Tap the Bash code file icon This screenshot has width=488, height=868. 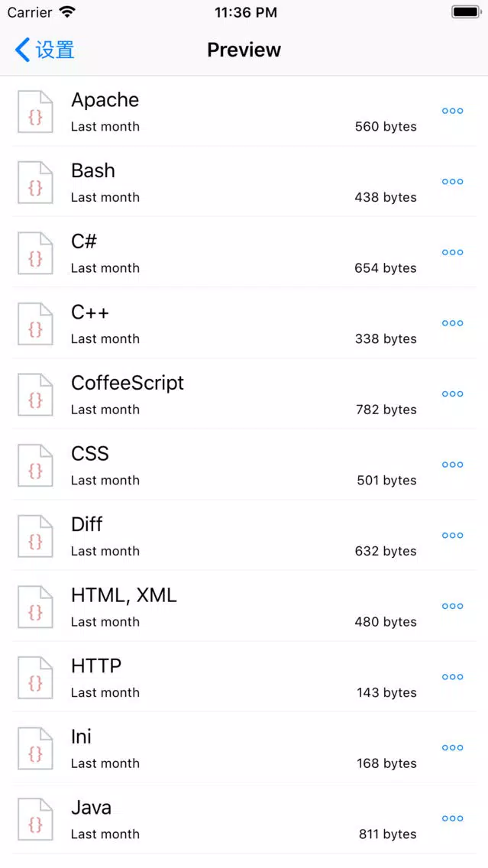pos(35,183)
